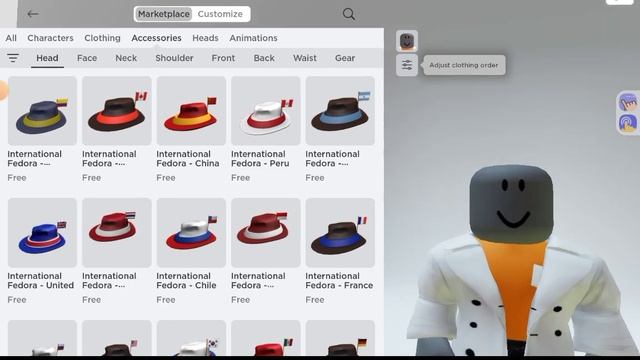Screen dimensions: 640x360
Task: Open the search magnifier icon
Action: 349,14
